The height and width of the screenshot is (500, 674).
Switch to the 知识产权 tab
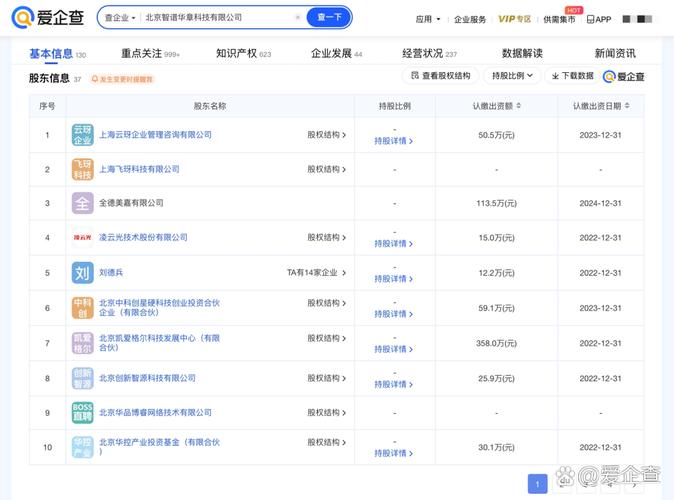pyautogui.click(x=243, y=54)
